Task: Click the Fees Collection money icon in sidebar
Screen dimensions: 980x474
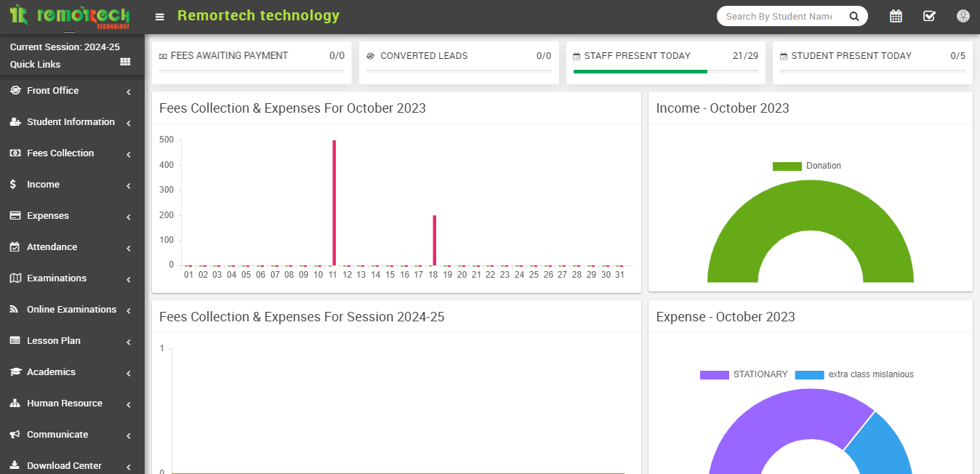Action: (15, 153)
